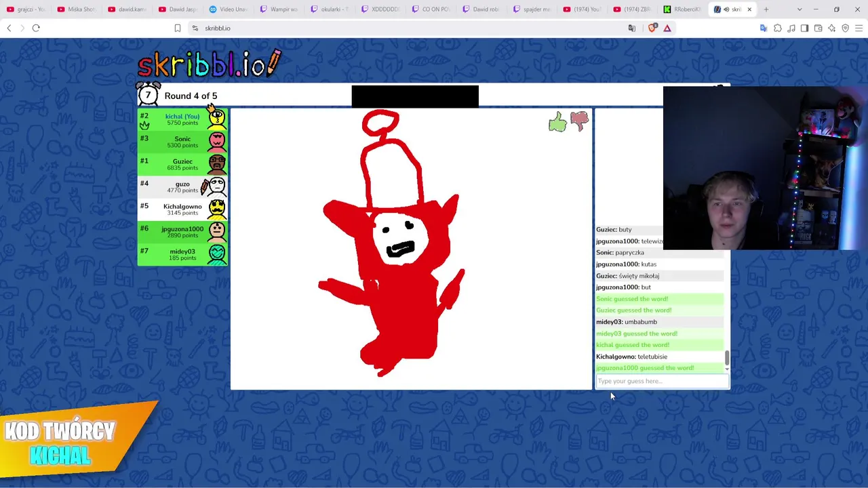The height and width of the screenshot is (488, 868).
Task: Click the thumbs up like icon
Action: tap(557, 122)
